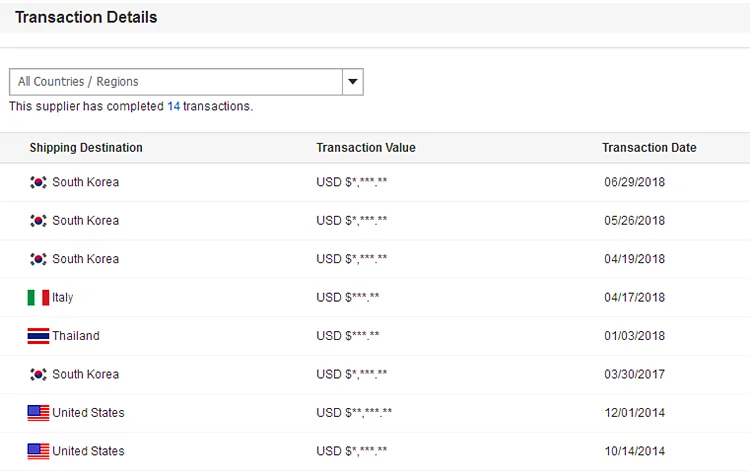Click the 12/01/2014 transaction value
This screenshot has width=750, height=476.
[354, 413]
